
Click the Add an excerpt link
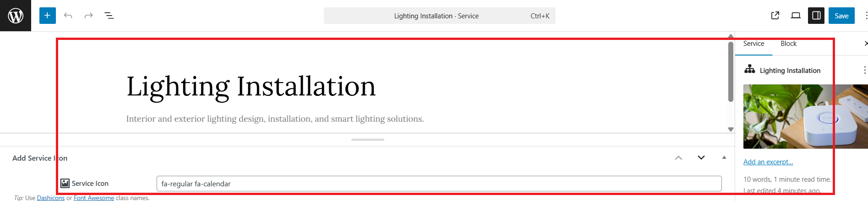pyautogui.click(x=768, y=162)
